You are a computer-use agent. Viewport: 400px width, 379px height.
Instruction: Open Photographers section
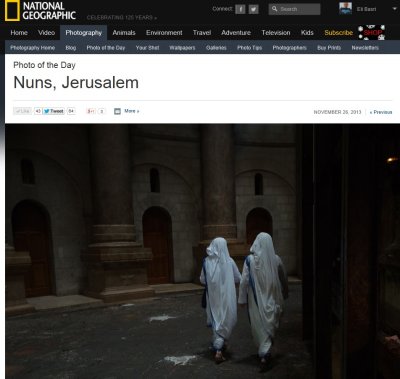(289, 48)
